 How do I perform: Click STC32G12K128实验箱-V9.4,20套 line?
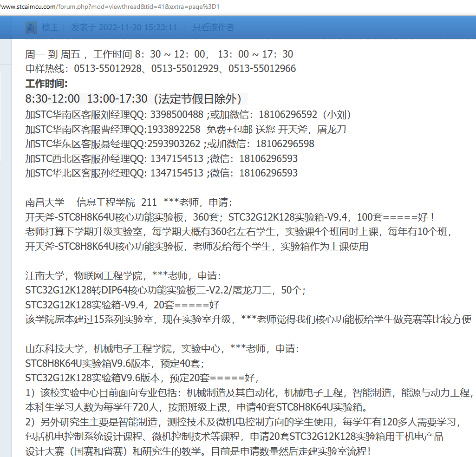pos(122,305)
